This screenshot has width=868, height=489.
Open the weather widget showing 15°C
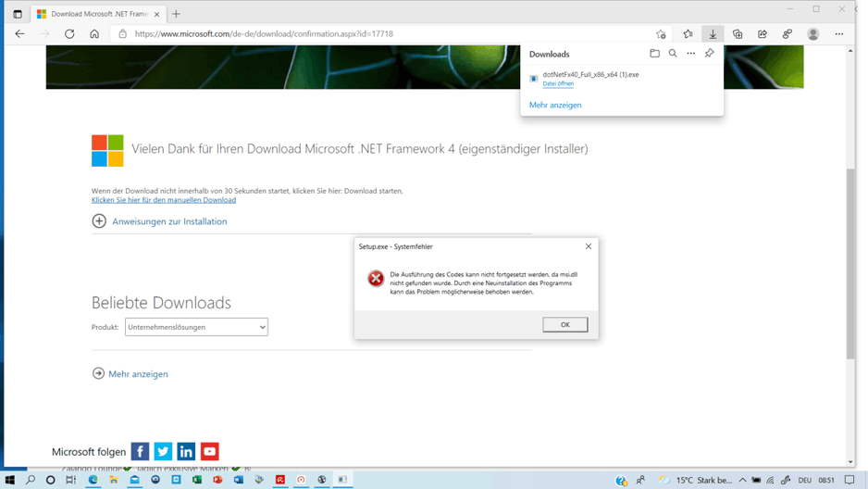[x=695, y=480]
